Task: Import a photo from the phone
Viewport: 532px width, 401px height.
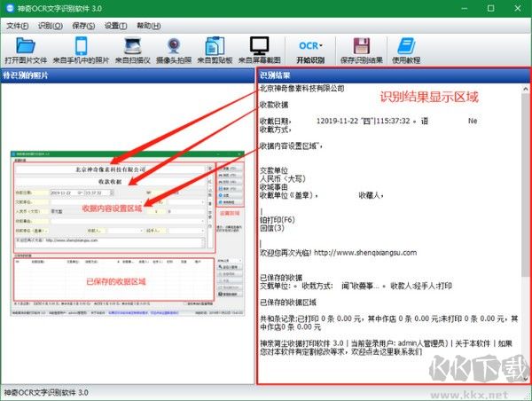Action: pyautogui.click(x=81, y=51)
